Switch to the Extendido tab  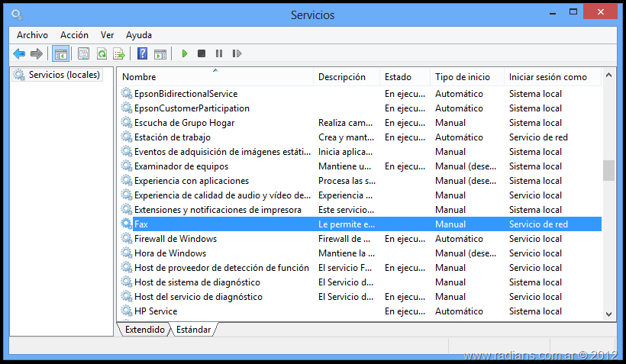coord(144,330)
